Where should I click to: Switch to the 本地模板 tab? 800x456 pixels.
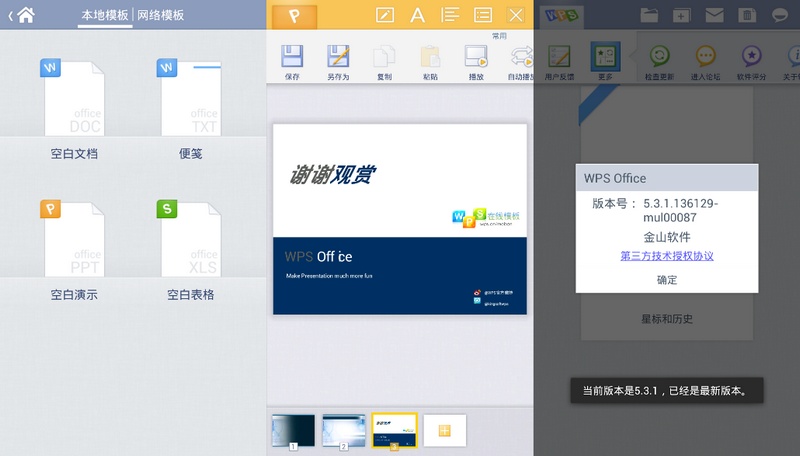coord(105,15)
